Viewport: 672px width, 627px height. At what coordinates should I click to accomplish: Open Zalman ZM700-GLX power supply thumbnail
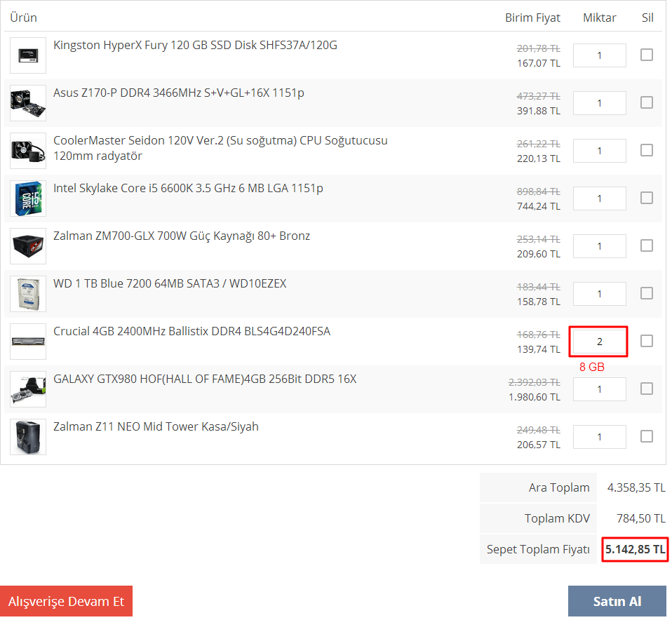point(28,246)
